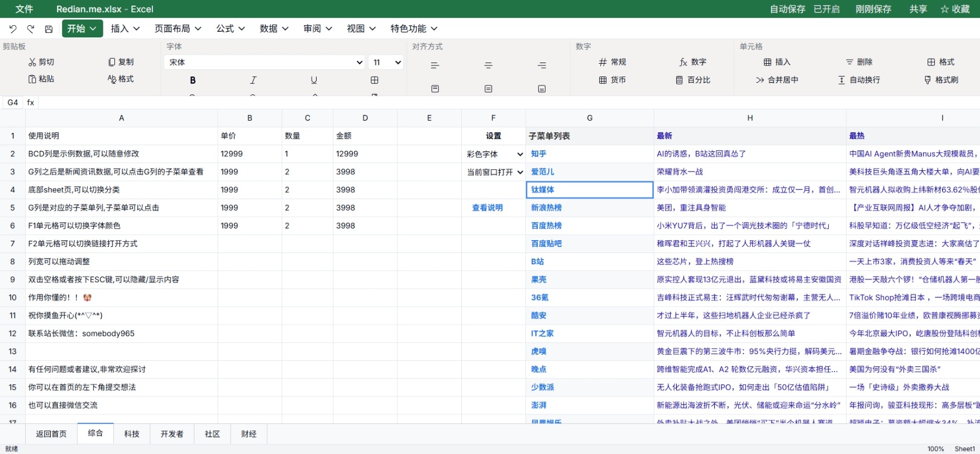Set vertical alignment to middle
Viewport: 980px width, 454px height.
pyautogui.click(x=489, y=89)
